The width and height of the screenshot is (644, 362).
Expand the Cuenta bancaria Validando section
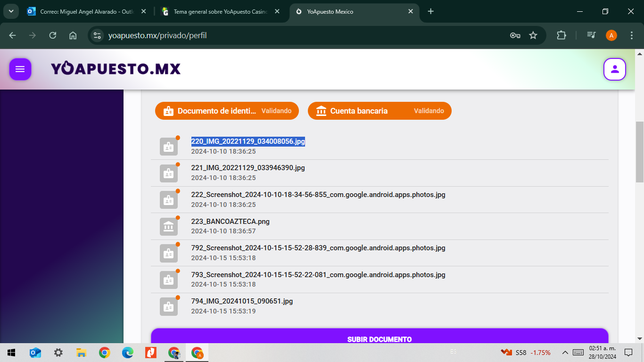point(380,111)
